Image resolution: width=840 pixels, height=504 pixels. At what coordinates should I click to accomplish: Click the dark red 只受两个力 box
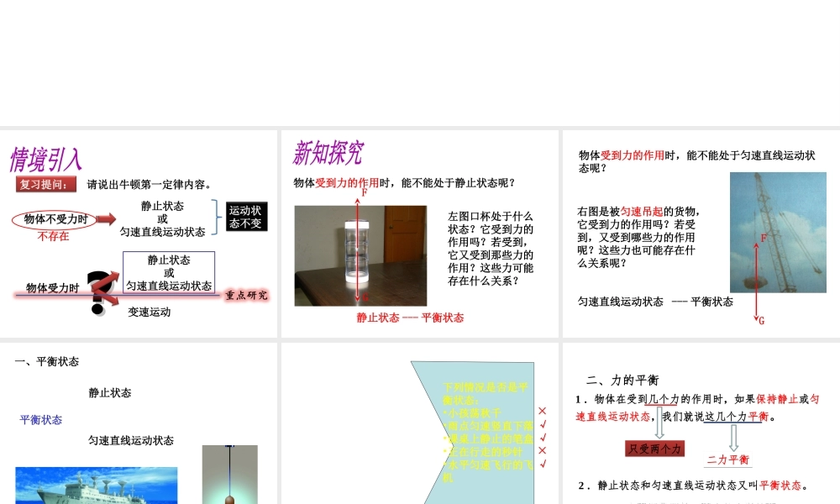coord(654,449)
